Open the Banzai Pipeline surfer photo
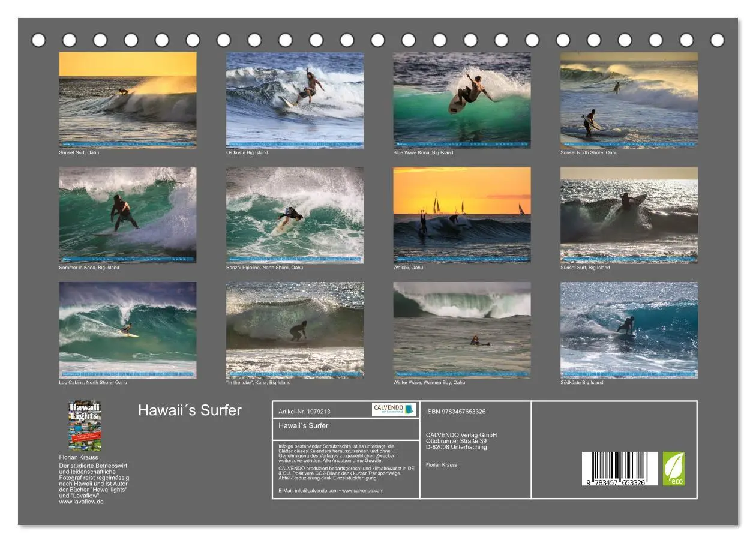The width and height of the screenshot is (756, 543). click(295, 215)
